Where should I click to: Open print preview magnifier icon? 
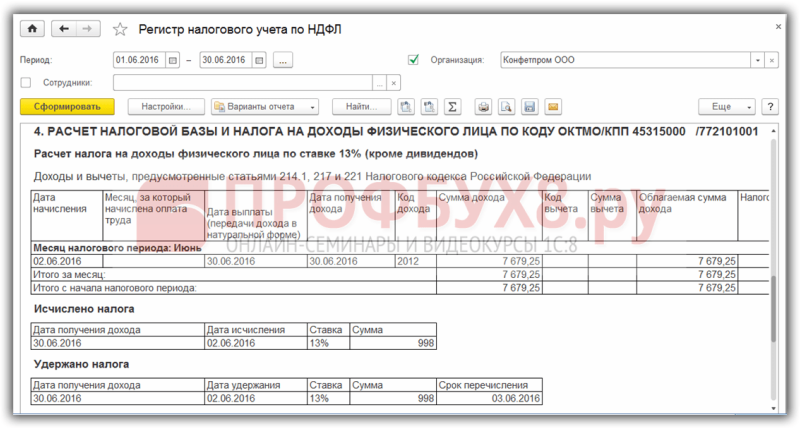[x=506, y=107]
